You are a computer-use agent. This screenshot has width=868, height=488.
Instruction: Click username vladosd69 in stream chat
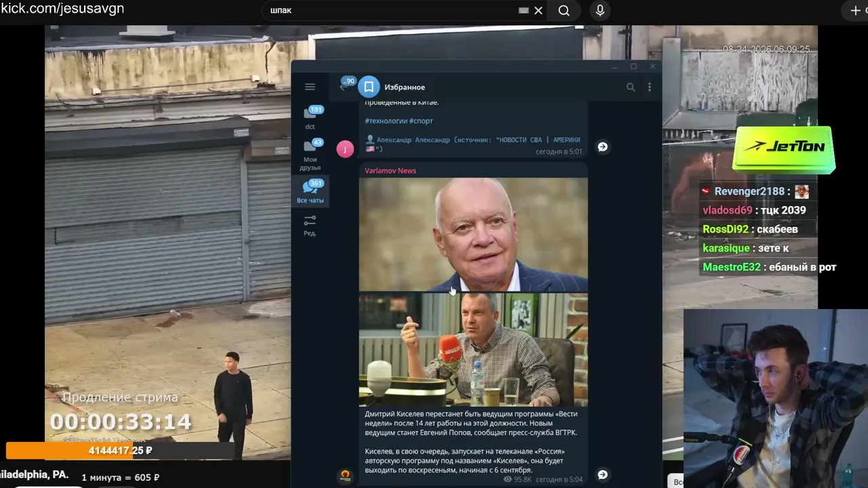click(x=728, y=210)
